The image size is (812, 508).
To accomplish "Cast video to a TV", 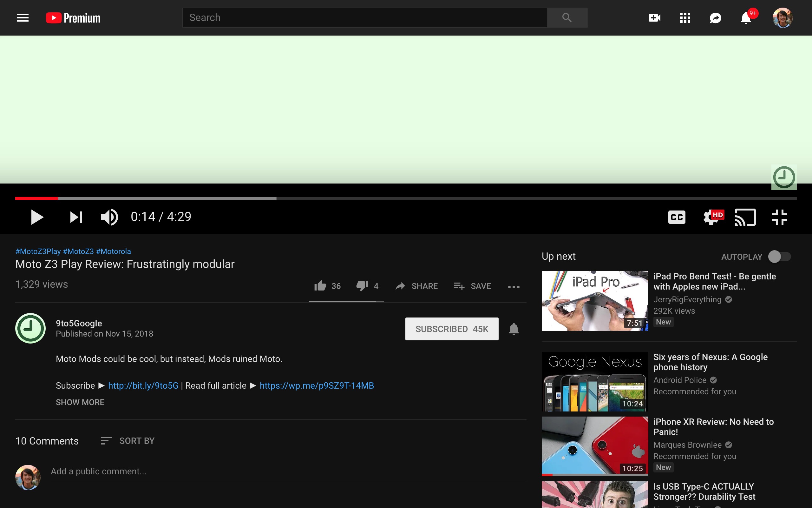I will [745, 217].
